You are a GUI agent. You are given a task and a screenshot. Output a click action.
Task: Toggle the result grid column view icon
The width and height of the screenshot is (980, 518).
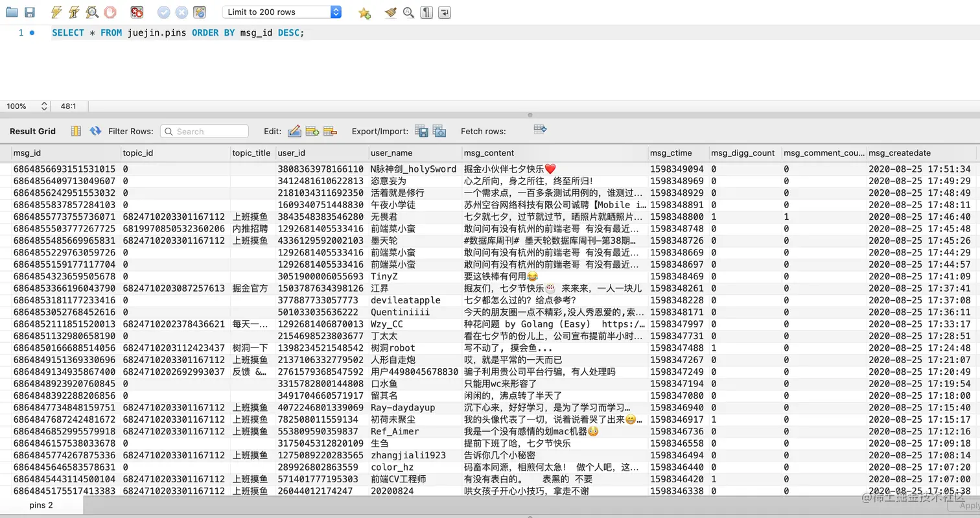pos(76,131)
